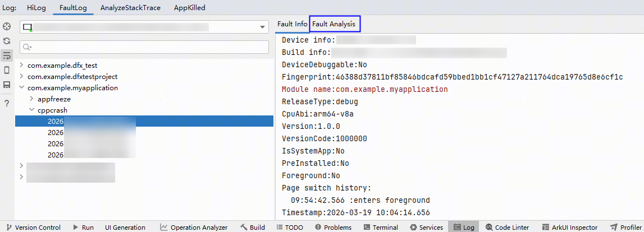Expand the com.example.dfx_test tree node

pos(22,65)
